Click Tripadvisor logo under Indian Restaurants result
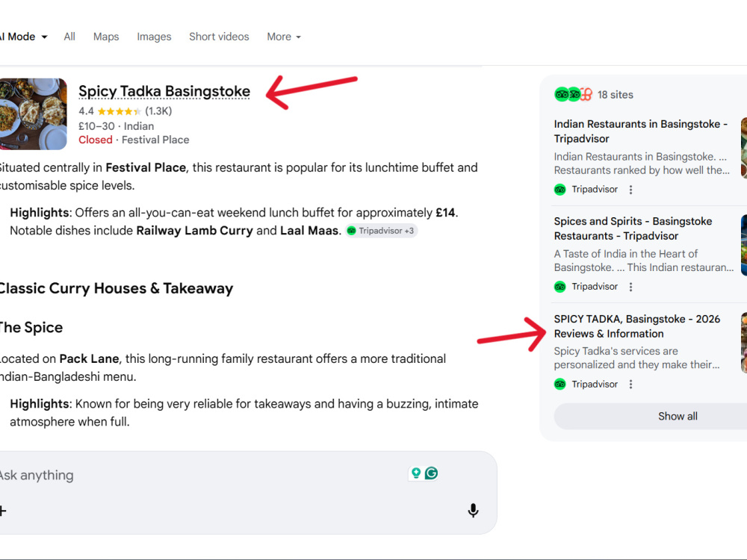The height and width of the screenshot is (560, 747). pos(560,190)
